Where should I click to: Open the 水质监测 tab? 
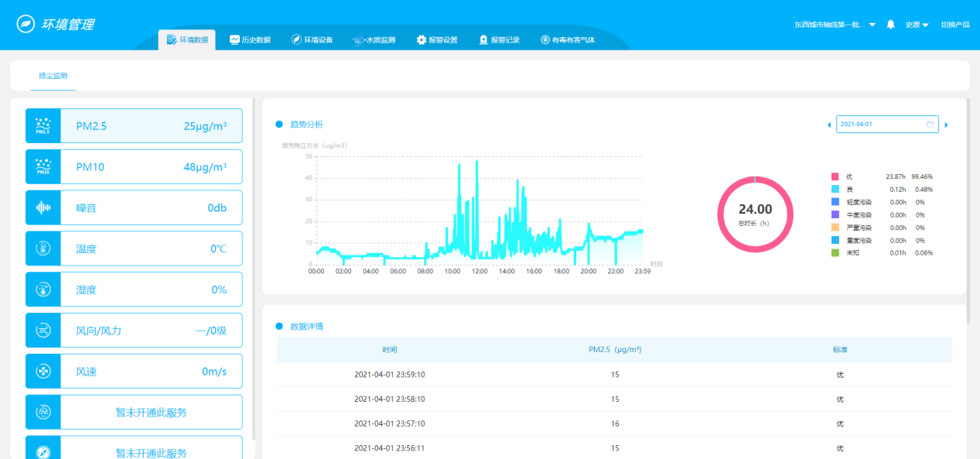point(374,39)
